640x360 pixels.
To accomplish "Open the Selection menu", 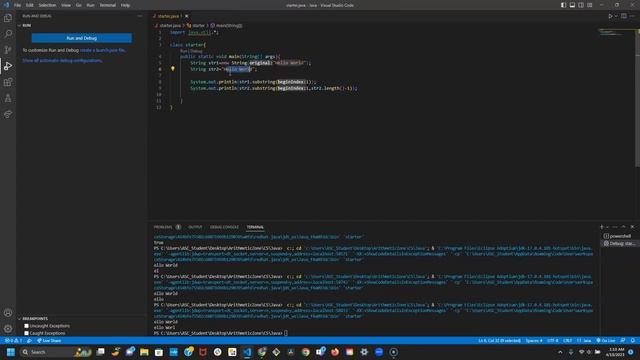I will coord(47,5).
